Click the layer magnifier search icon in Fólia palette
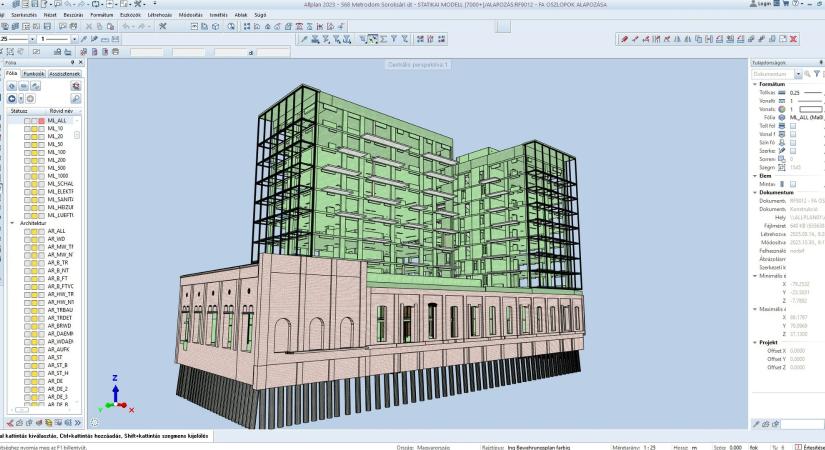The width and height of the screenshot is (825, 450). tap(75, 99)
